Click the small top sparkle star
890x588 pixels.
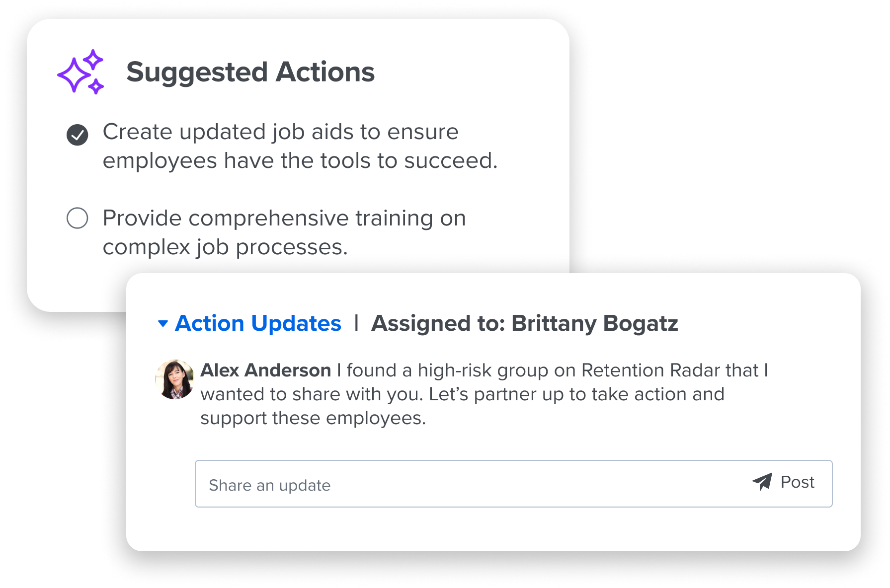(x=93, y=60)
